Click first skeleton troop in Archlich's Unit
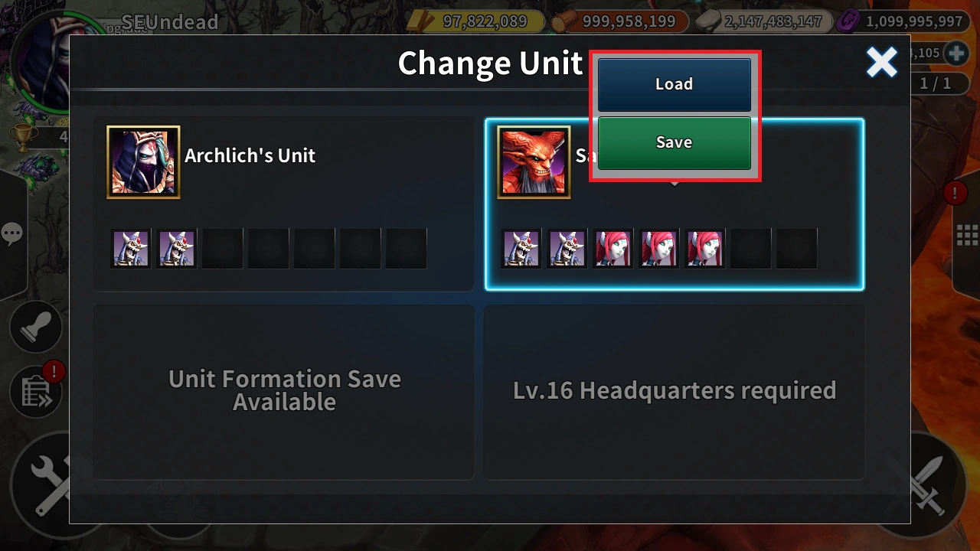Viewport: 980px width, 551px height. (131, 249)
